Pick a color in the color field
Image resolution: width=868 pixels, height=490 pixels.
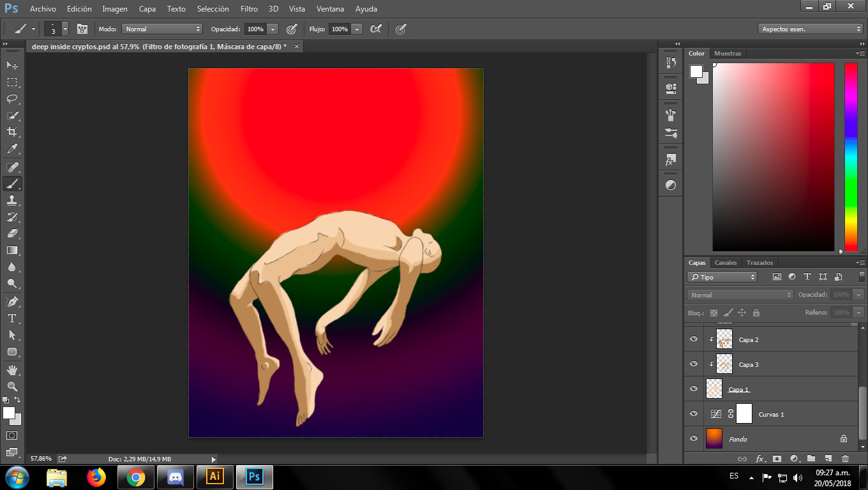point(774,157)
